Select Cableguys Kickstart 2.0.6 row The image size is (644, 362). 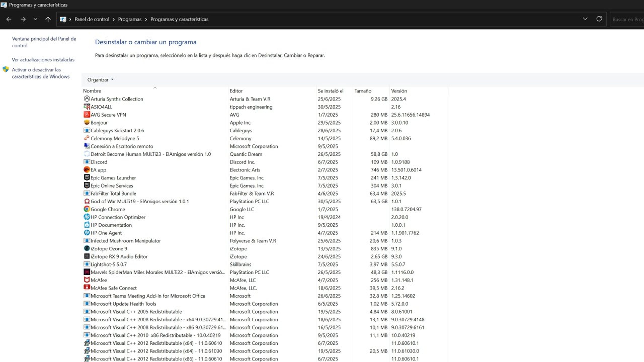tap(265, 130)
